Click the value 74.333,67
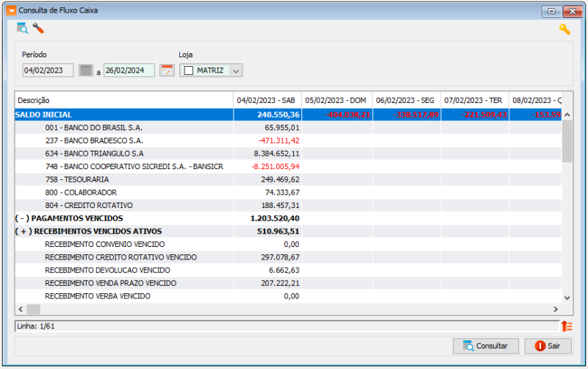Image resolution: width=588 pixels, height=369 pixels. click(x=282, y=193)
